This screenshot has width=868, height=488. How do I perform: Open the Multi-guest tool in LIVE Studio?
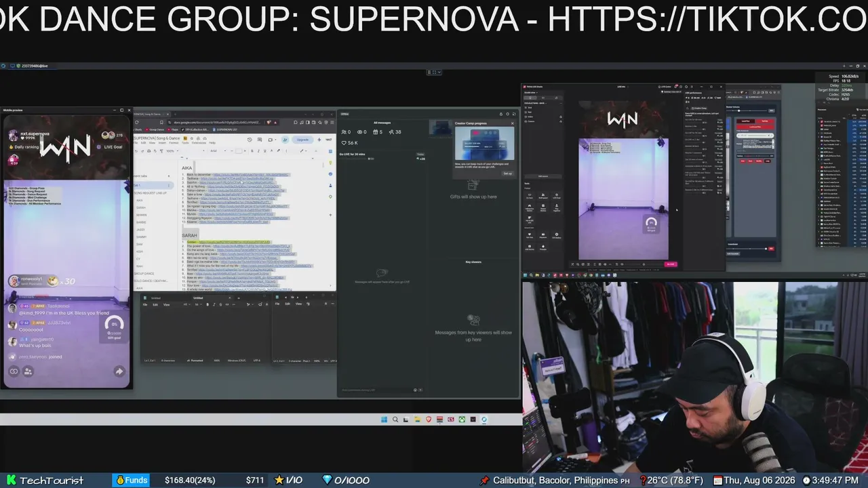[x=543, y=196]
